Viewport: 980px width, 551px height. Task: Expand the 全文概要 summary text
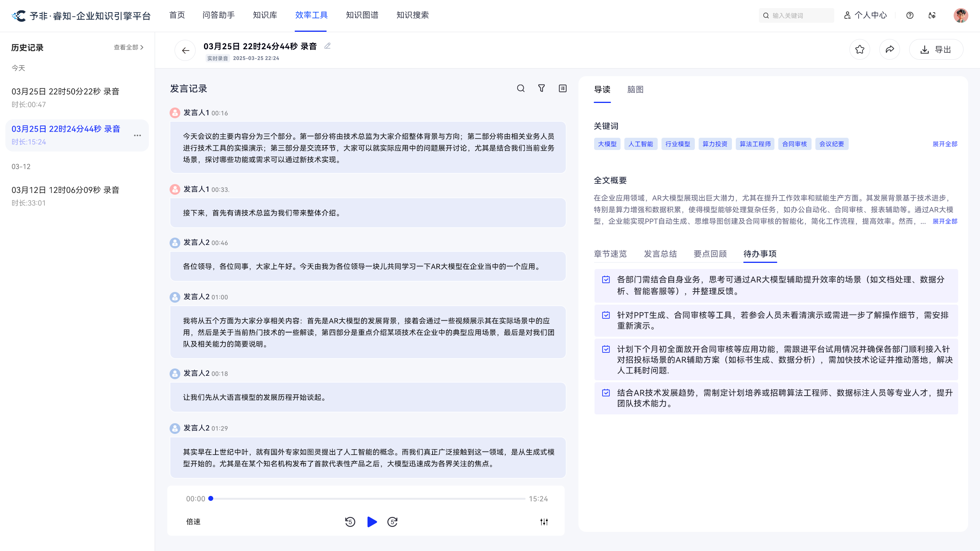tap(945, 221)
